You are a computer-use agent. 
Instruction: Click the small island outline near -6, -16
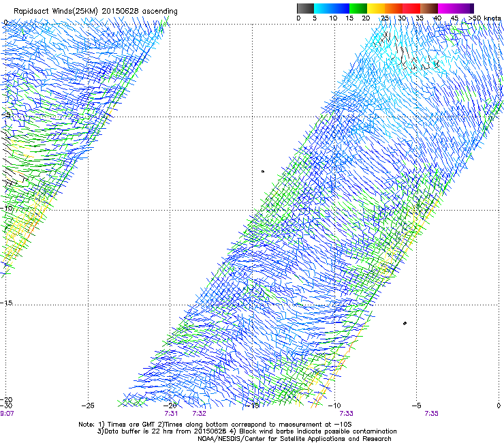405,323
